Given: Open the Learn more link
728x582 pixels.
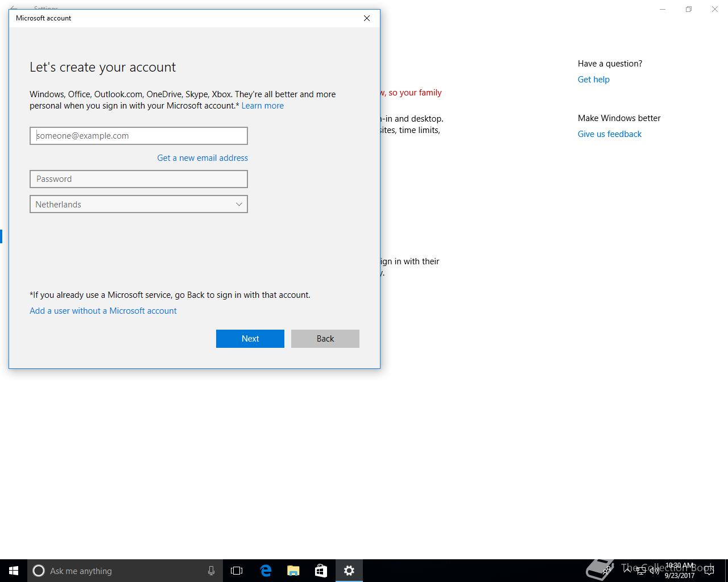Looking at the screenshot, I should (x=263, y=106).
